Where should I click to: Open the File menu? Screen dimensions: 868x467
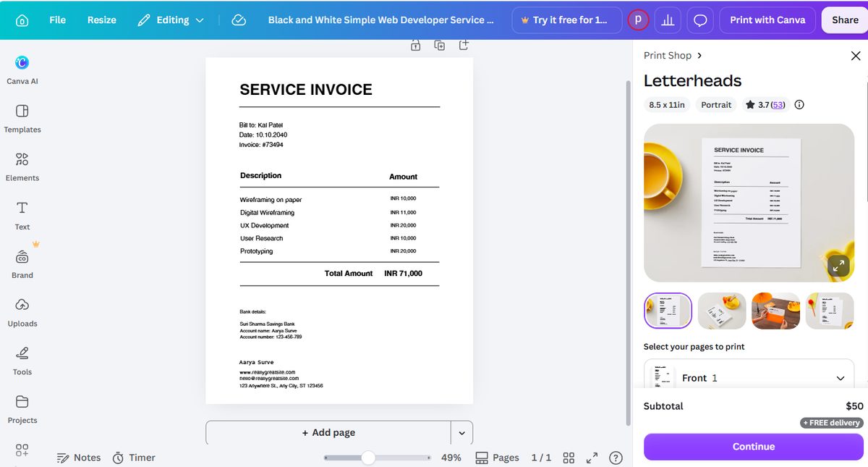[x=58, y=20]
